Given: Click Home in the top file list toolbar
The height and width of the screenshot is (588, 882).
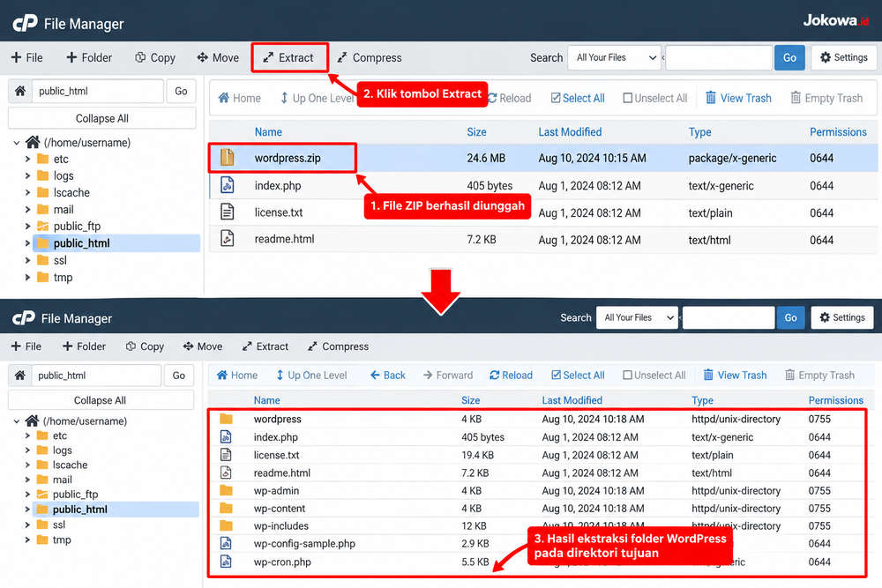Looking at the screenshot, I should pyautogui.click(x=240, y=99).
